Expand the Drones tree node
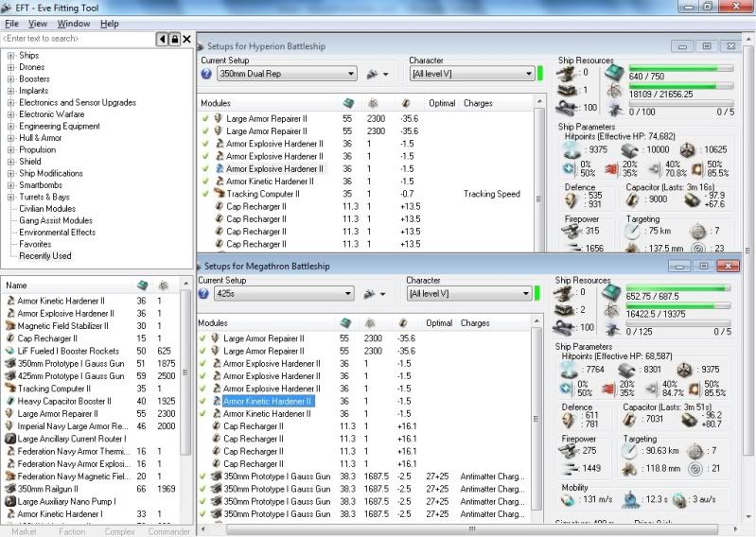This screenshot has height=537, width=756. pyautogui.click(x=10, y=67)
